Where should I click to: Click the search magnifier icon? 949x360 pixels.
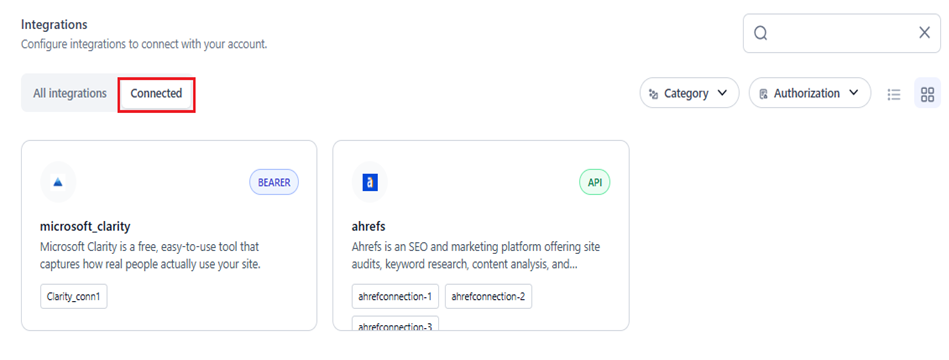(x=761, y=33)
